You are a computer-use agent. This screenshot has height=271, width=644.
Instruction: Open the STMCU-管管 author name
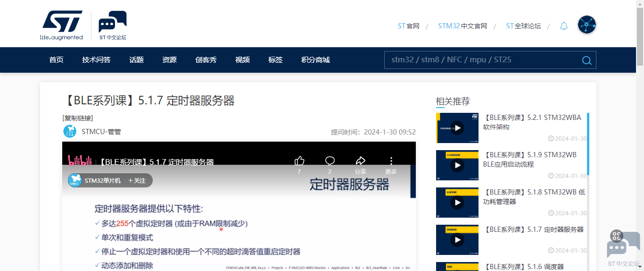coord(101,132)
